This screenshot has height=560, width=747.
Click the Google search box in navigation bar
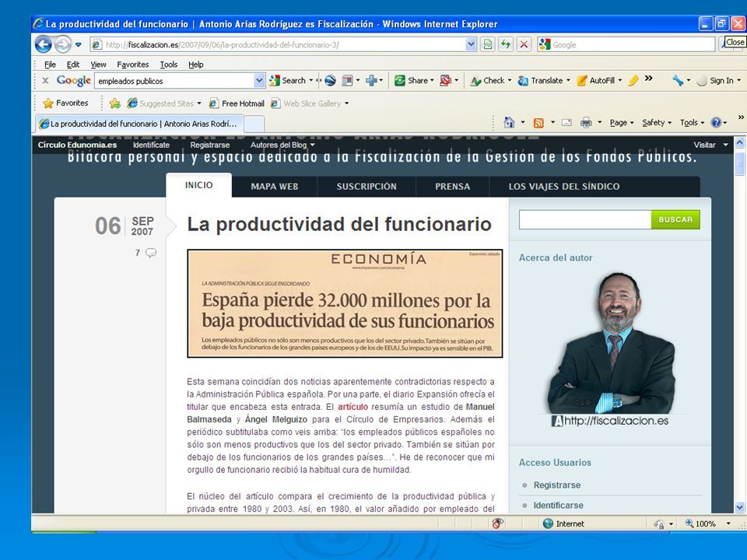pyautogui.click(x=632, y=45)
